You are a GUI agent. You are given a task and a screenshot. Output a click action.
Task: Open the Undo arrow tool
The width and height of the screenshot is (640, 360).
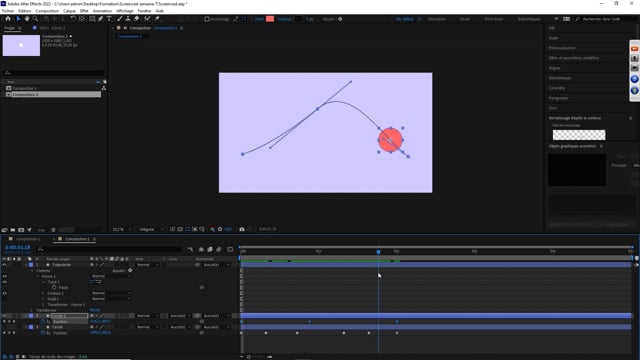[x=73, y=19]
